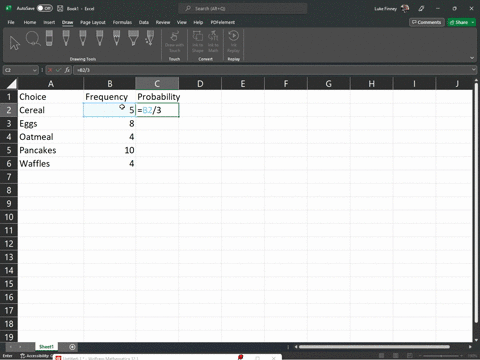Open the Accessibility status bar item
This screenshot has height=360, width=480.
coord(36,356)
